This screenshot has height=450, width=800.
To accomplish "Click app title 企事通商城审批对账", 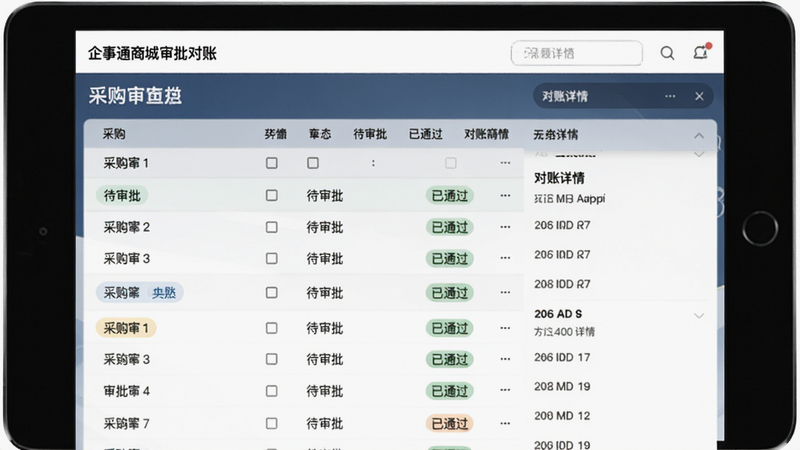I will pyautogui.click(x=152, y=53).
